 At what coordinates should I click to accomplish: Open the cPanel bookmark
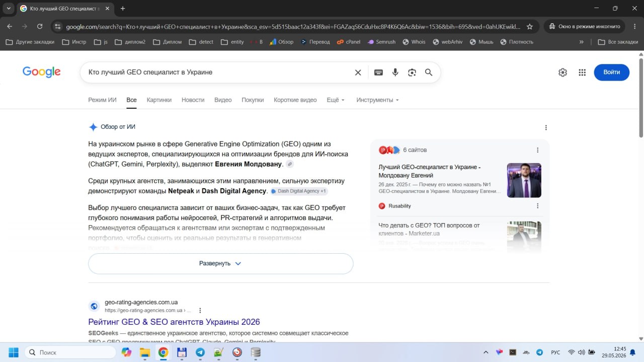348,42
